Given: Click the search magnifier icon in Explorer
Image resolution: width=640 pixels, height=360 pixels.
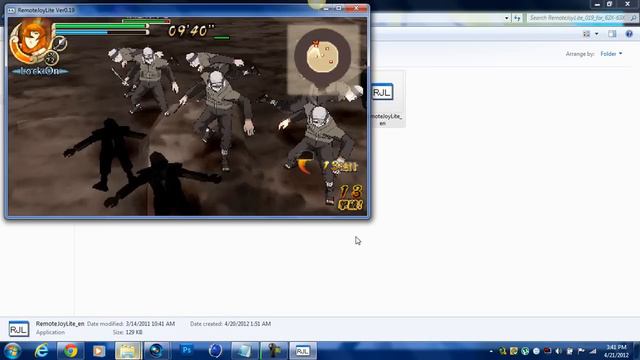Looking at the screenshot, I should click(x=633, y=18).
